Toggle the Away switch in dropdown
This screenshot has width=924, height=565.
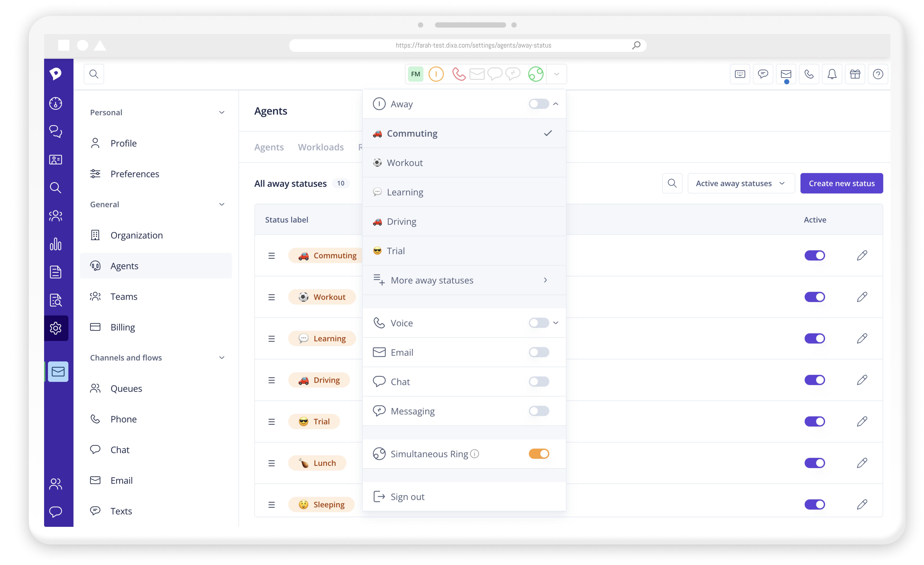pos(539,104)
